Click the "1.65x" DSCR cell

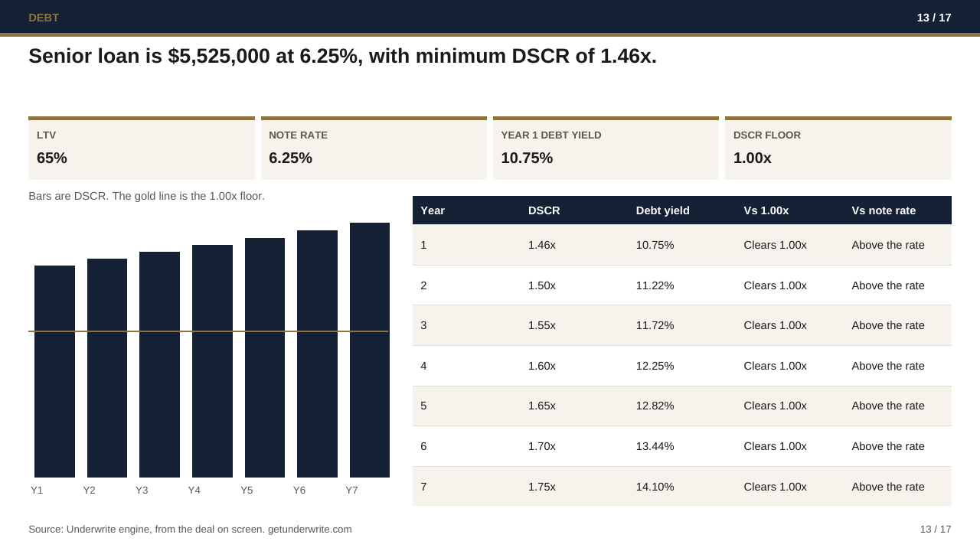coord(542,406)
